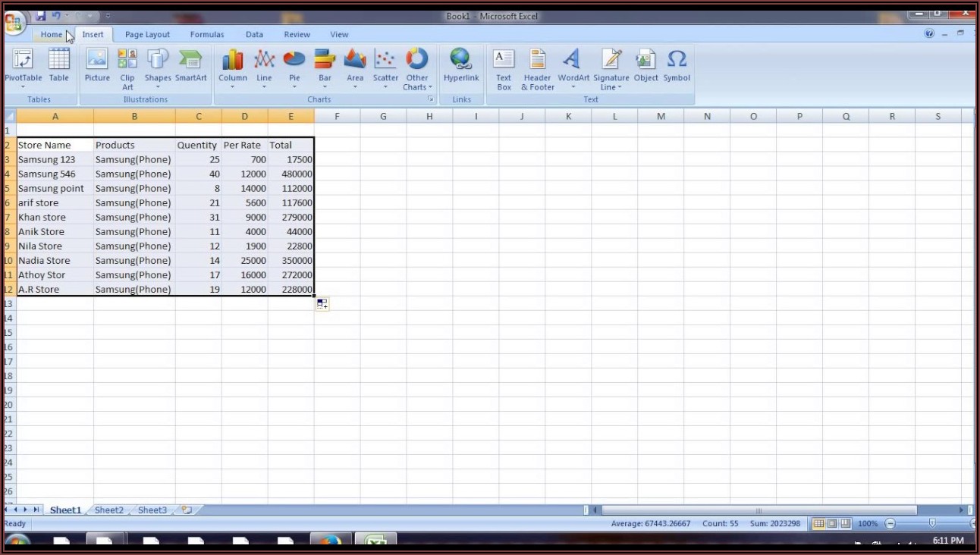This screenshot has height=555, width=980.
Task: Switch to the Sheet2 worksheet tab
Action: coord(108,510)
